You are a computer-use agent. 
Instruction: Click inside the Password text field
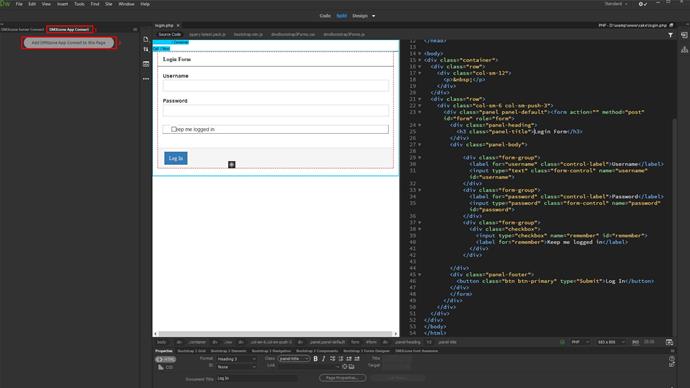click(x=275, y=110)
